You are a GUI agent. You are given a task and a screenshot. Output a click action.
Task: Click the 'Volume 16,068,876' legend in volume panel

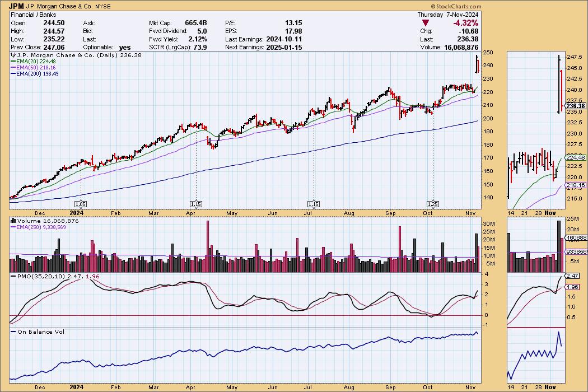pos(45,221)
